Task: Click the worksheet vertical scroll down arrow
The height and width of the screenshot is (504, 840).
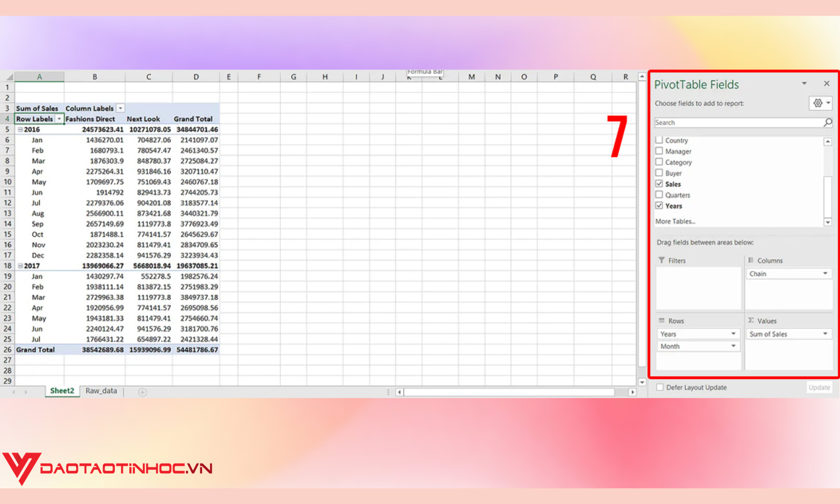Action: click(642, 382)
